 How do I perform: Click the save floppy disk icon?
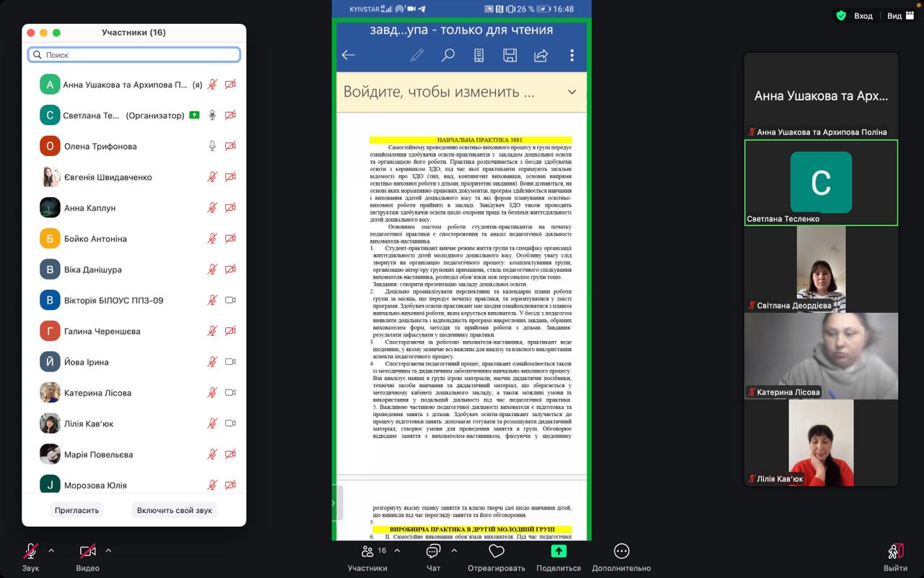pos(510,55)
